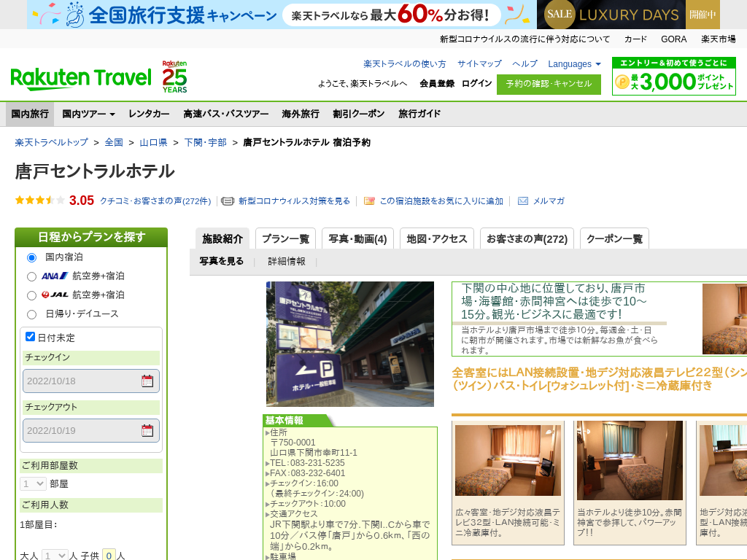
Task: Open the 新型コロナウイルスの流行に伴う対応について link
Action: (x=525, y=39)
